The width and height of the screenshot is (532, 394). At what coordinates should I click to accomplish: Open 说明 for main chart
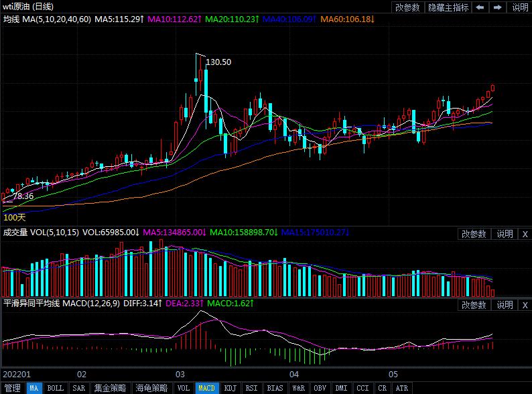pyautogui.click(x=520, y=7)
